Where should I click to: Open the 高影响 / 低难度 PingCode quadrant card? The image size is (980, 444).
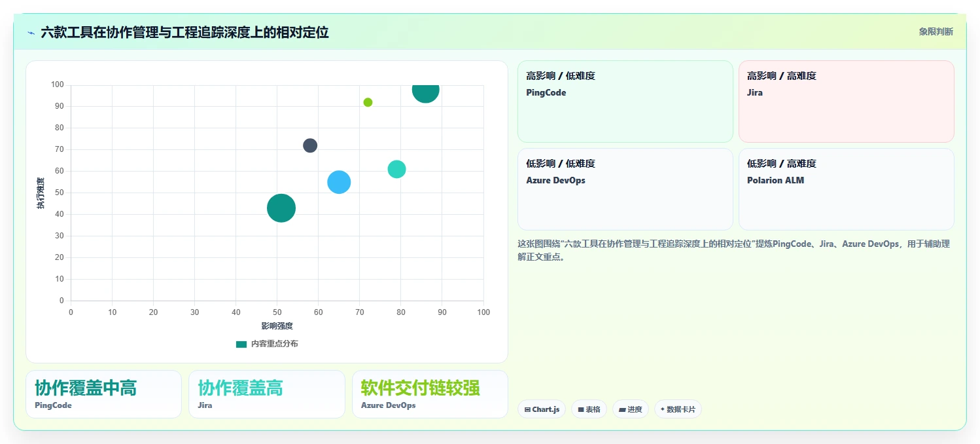tap(625, 102)
